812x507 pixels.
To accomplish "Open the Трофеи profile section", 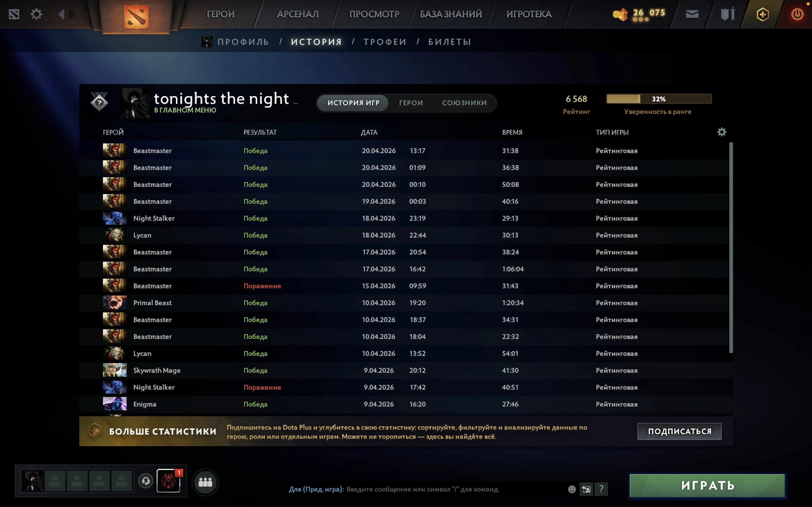I will [x=385, y=42].
